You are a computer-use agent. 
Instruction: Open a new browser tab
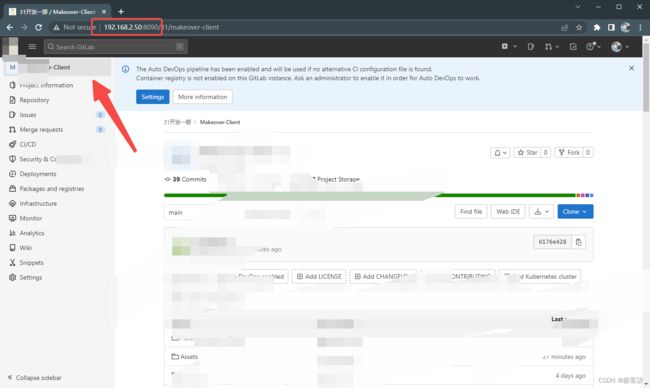point(121,12)
